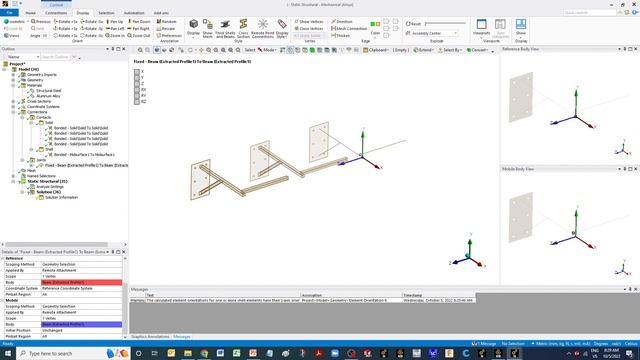Select Analysis Settings in outline

pyautogui.click(x=50, y=187)
